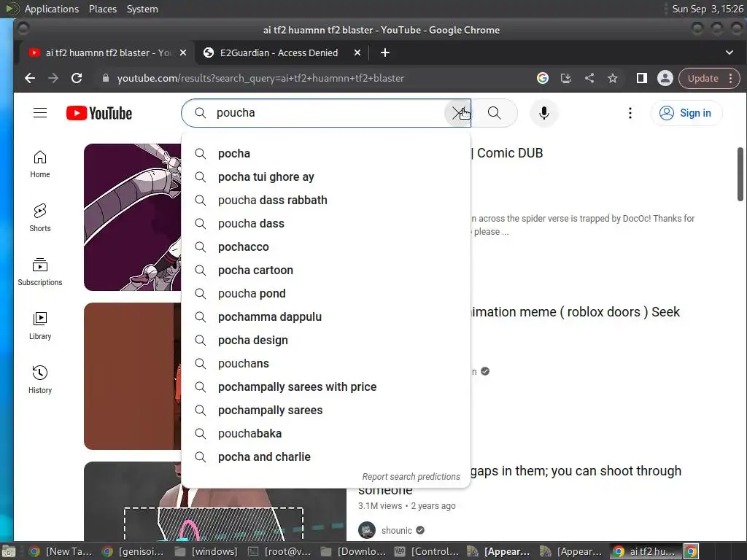747x560 pixels.
Task: Click the magnifier search submit button
Action: [495, 113]
